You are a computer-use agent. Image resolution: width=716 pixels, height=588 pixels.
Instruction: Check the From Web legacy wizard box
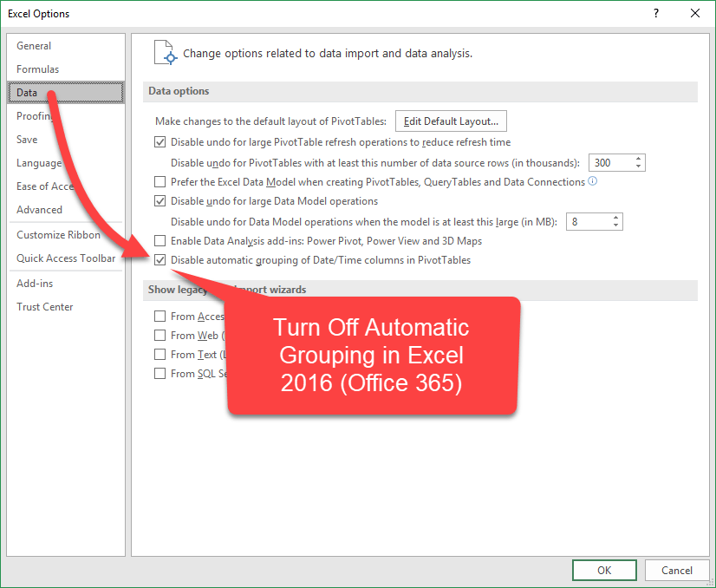click(x=159, y=336)
